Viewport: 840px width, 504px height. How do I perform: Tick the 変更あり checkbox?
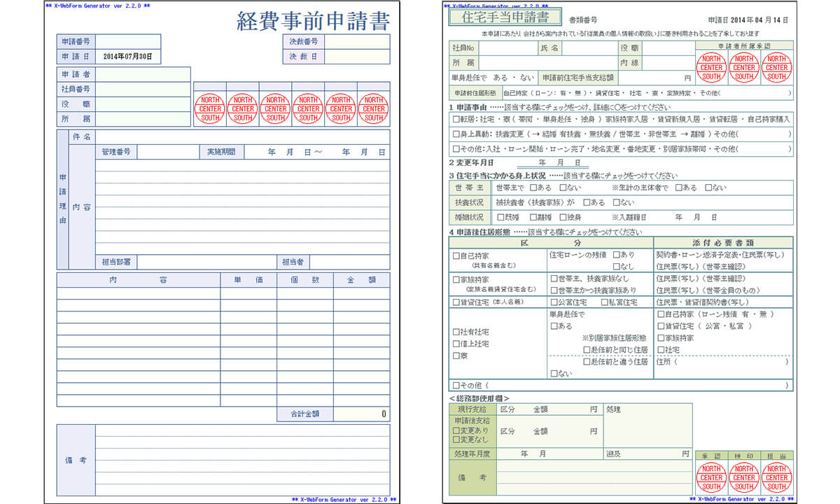click(456, 430)
